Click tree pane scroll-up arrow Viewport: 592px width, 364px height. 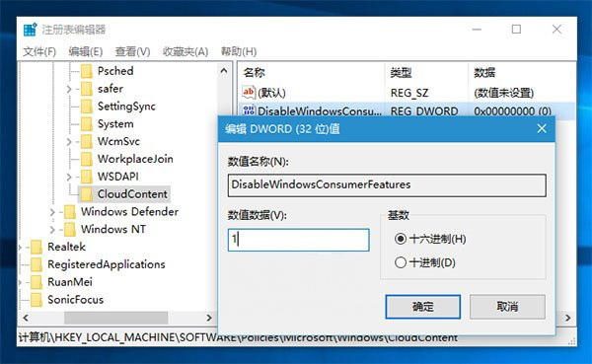tap(224, 71)
